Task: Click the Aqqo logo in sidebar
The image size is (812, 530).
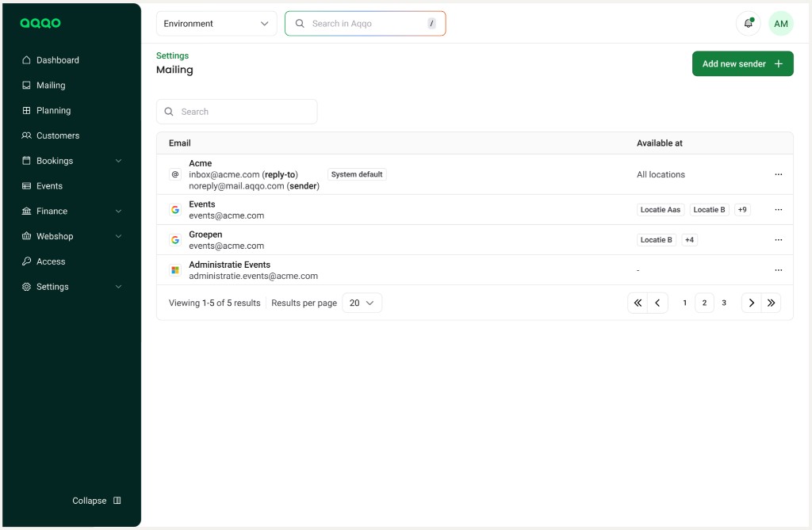Action: tap(40, 24)
